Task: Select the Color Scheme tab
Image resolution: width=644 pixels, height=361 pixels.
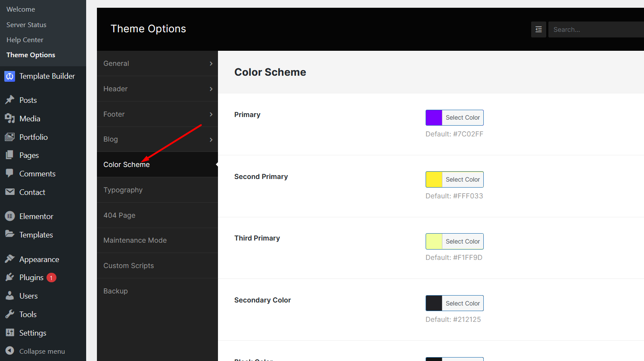Action: [157, 164]
